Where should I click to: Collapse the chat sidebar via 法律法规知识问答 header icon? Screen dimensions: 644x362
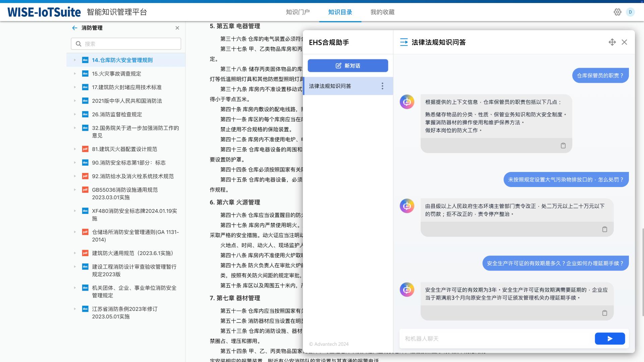click(404, 42)
